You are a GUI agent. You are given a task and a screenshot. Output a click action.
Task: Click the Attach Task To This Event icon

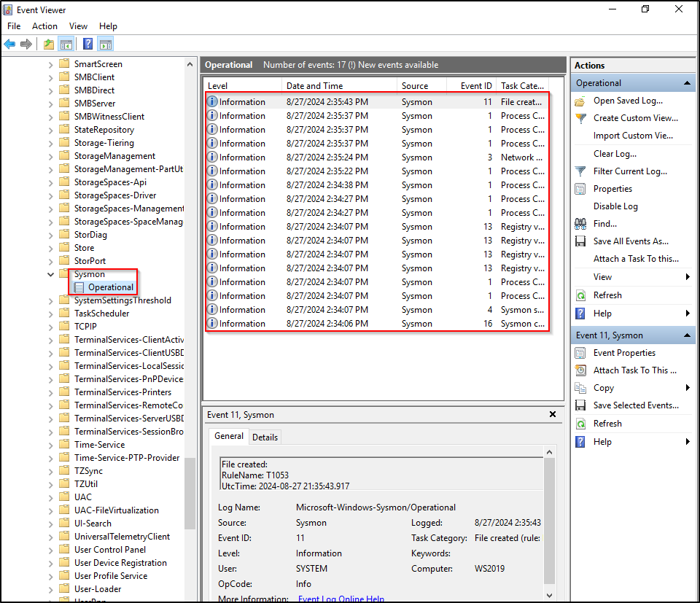tap(580, 370)
